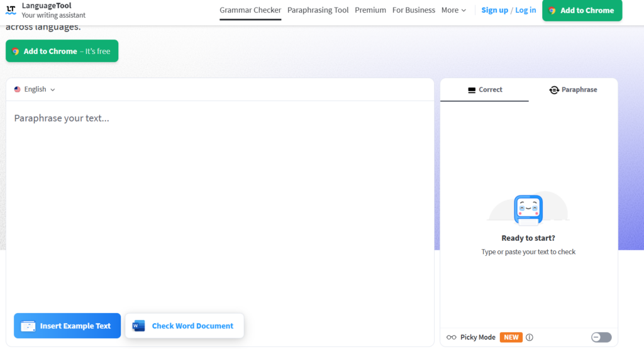The height and width of the screenshot is (349, 644).
Task: Click the Sign up link
Action: (494, 10)
